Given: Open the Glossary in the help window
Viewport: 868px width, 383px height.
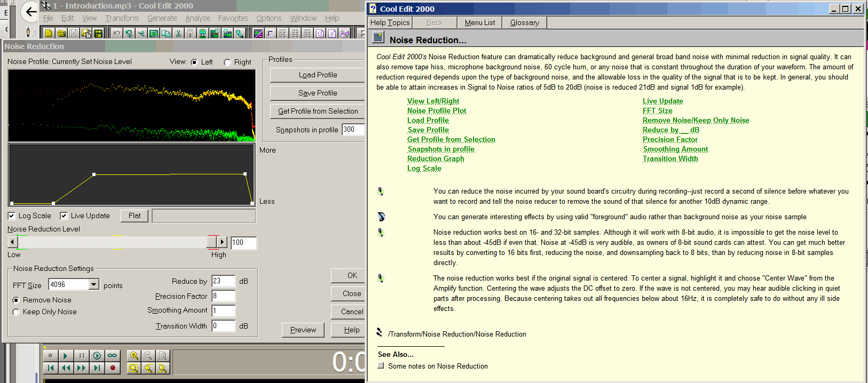Looking at the screenshot, I should click(x=525, y=22).
